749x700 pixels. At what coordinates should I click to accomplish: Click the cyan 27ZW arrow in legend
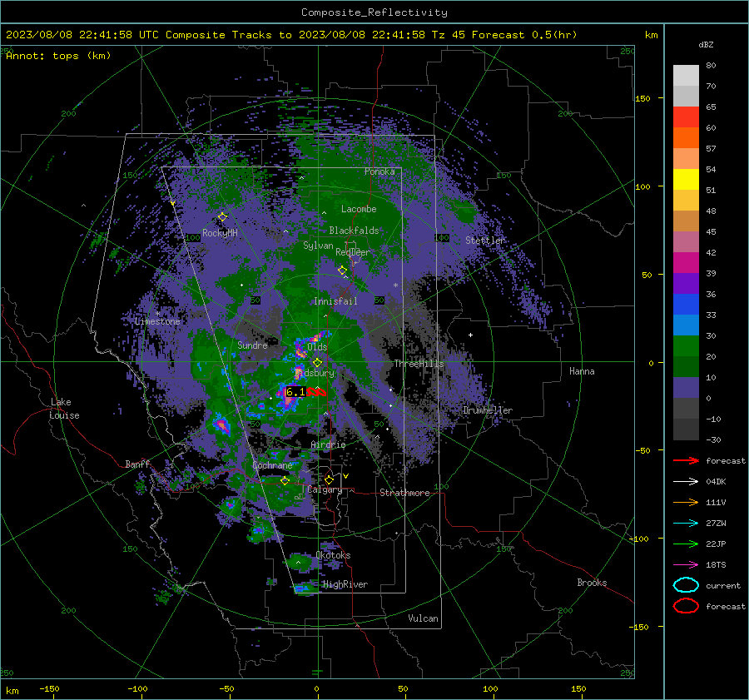(x=686, y=524)
